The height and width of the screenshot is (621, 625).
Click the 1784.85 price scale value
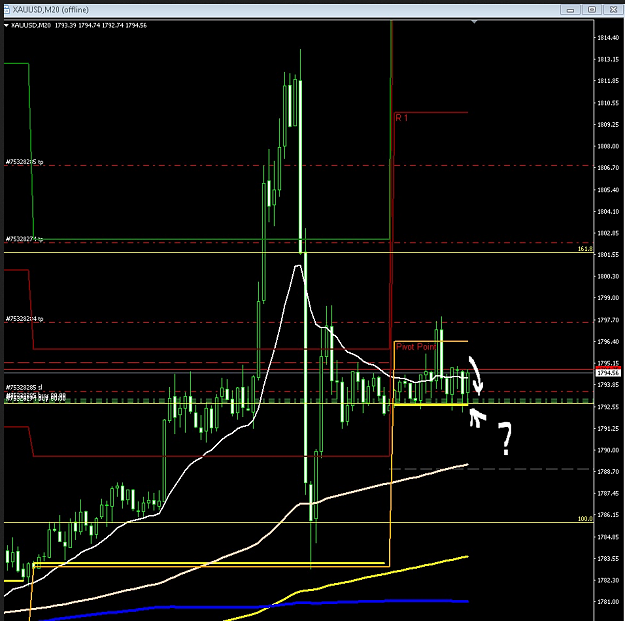pos(608,537)
